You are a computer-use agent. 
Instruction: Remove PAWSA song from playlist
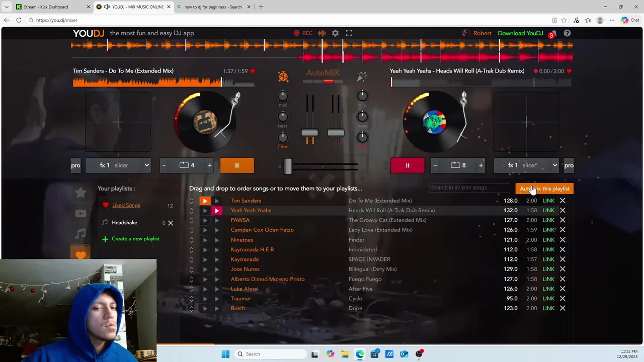[x=562, y=220]
